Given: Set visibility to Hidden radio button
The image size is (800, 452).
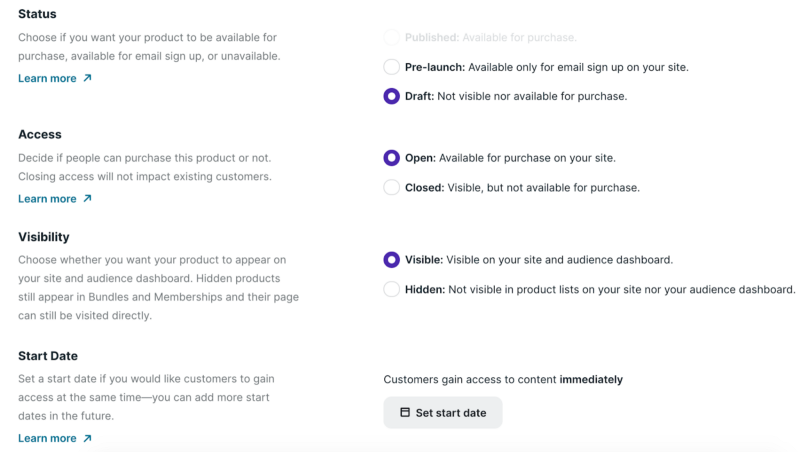Looking at the screenshot, I should 392,289.
